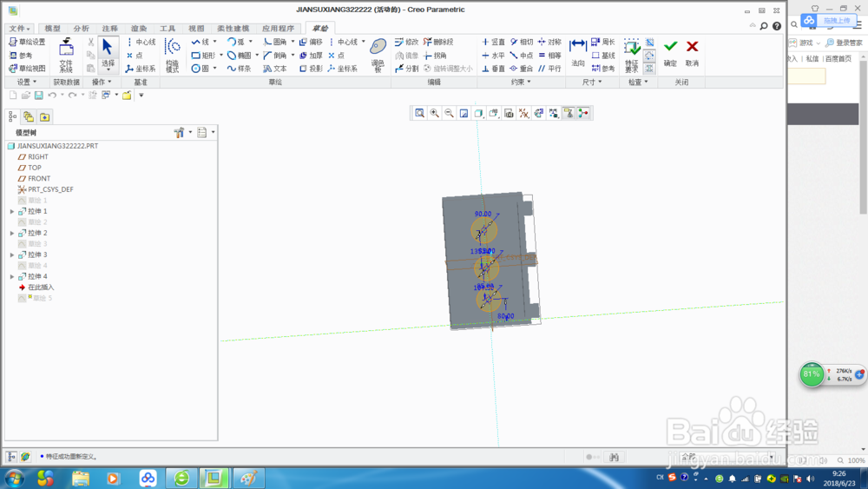Apply the 对称 (Symmetric) constraint
This screenshot has height=489, width=868.
tap(549, 42)
